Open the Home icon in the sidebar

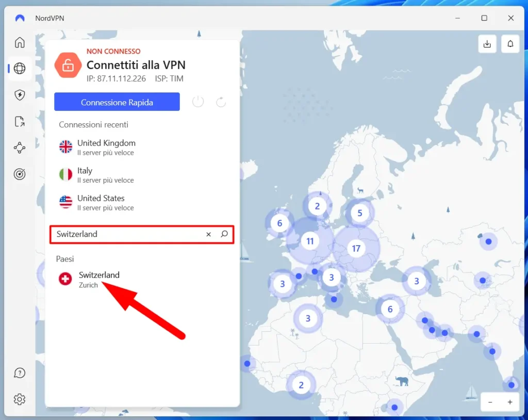click(20, 42)
